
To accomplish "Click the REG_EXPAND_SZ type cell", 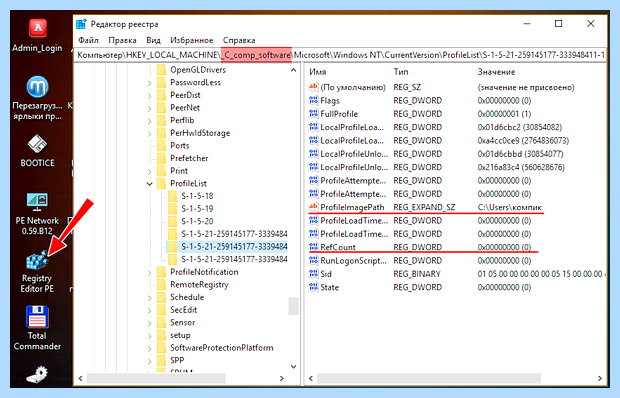I will point(424,207).
